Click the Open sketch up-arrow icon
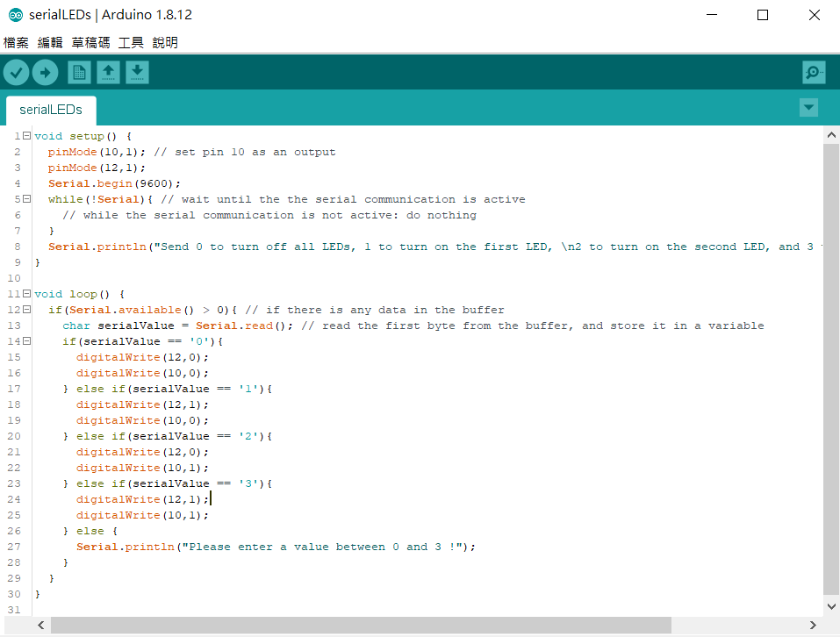The width and height of the screenshot is (840, 637). [x=108, y=72]
